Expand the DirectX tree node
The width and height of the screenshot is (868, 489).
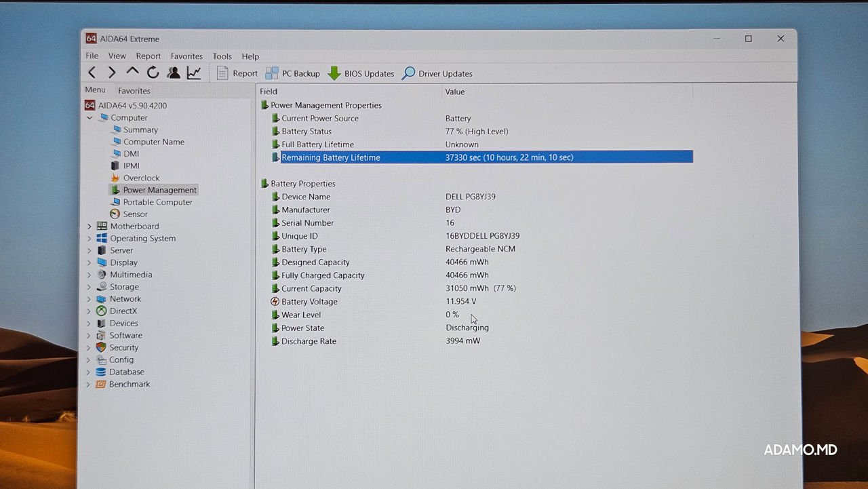pos(89,311)
